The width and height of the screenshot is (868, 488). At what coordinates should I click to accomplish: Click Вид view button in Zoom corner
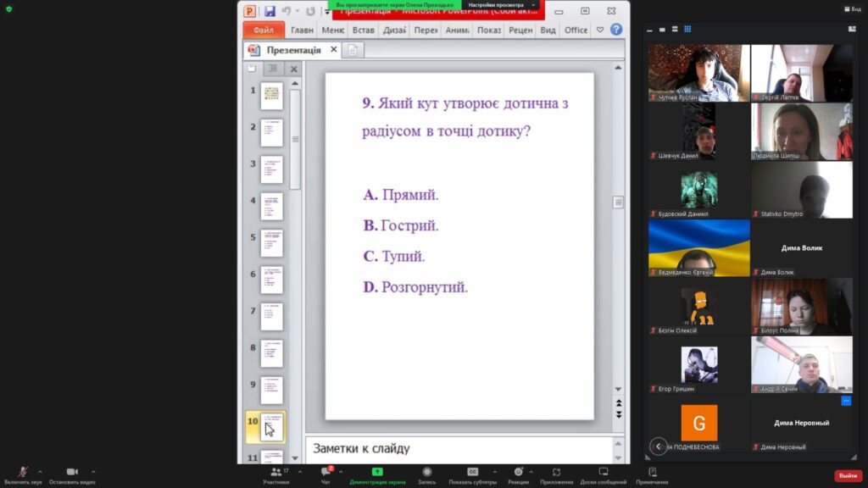[853, 8]
